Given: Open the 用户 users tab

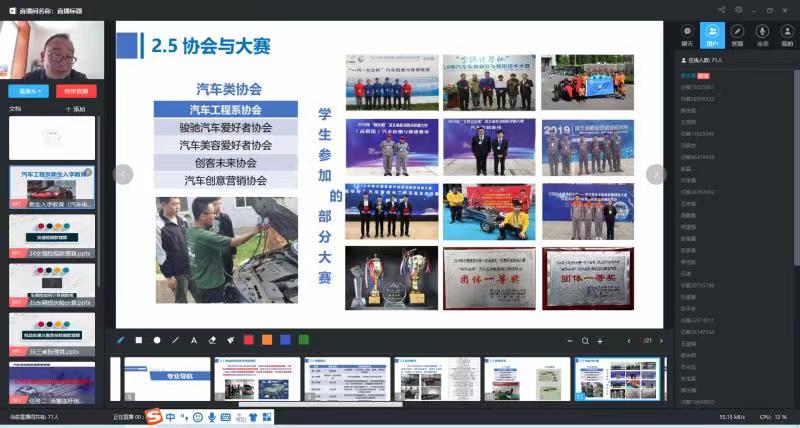Looking at the screenshot, I should [712, 35].
